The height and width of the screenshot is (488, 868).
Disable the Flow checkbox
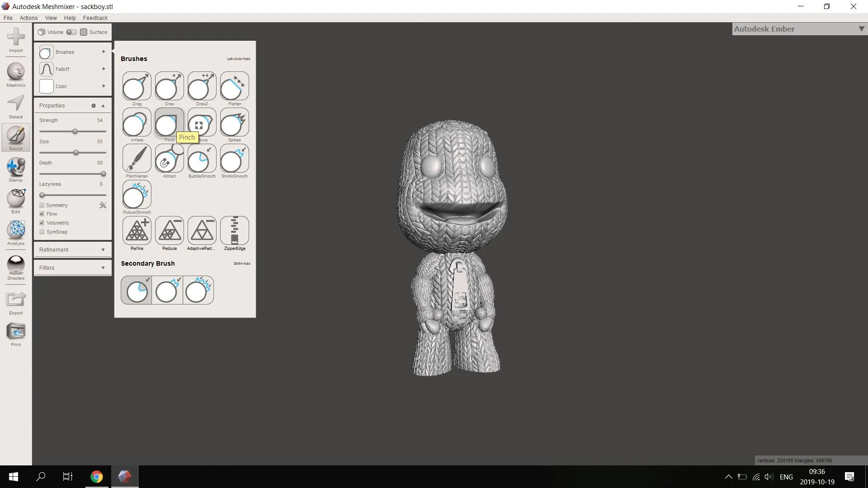pos(42,214)
